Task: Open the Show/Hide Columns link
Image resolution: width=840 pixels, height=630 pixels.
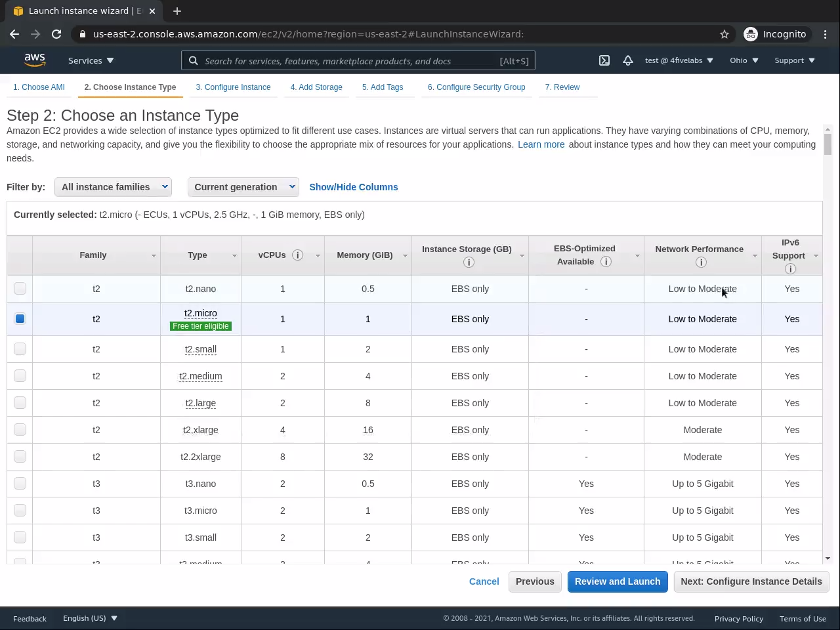Action: point(354,187)
